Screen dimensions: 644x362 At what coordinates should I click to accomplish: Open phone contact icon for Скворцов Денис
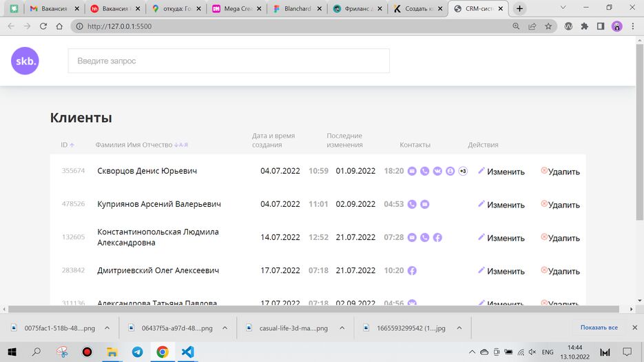click(x=425, y=171)
